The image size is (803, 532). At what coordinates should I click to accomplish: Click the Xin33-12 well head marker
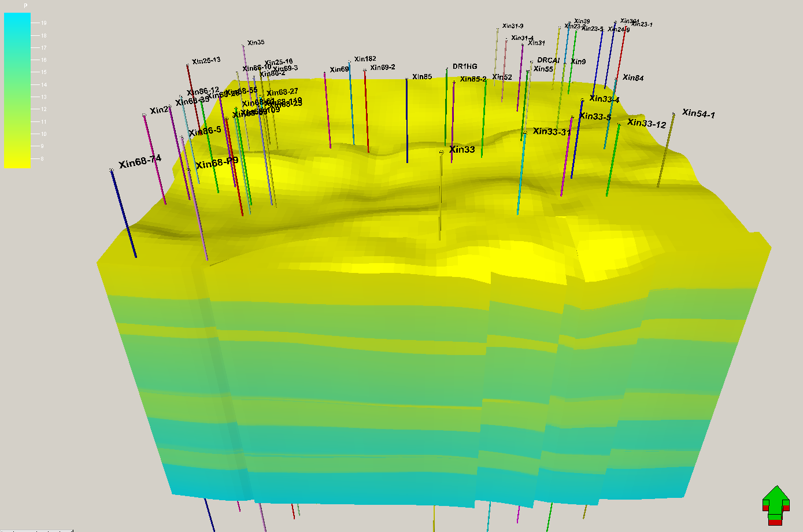[x=619, y=124]
